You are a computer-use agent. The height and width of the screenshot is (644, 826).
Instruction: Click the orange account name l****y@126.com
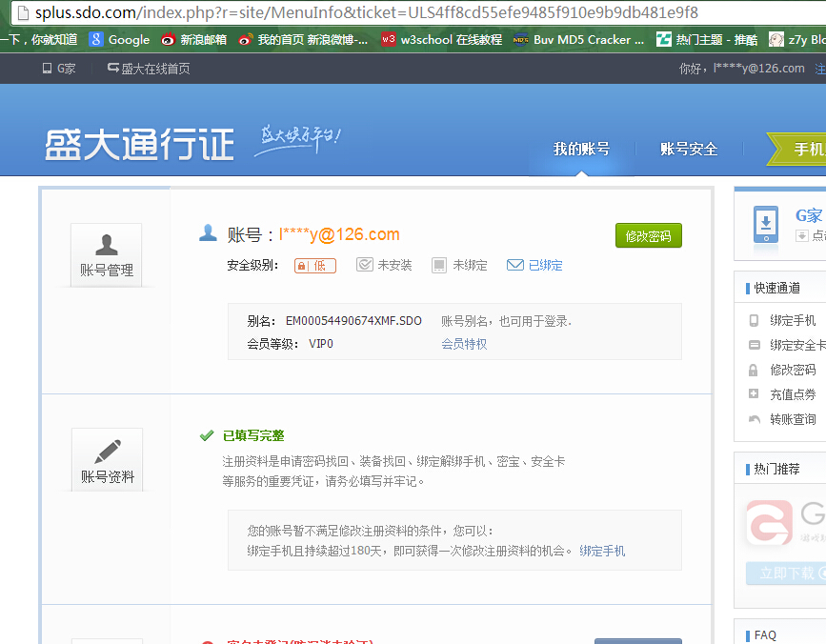tap(339, 234)
